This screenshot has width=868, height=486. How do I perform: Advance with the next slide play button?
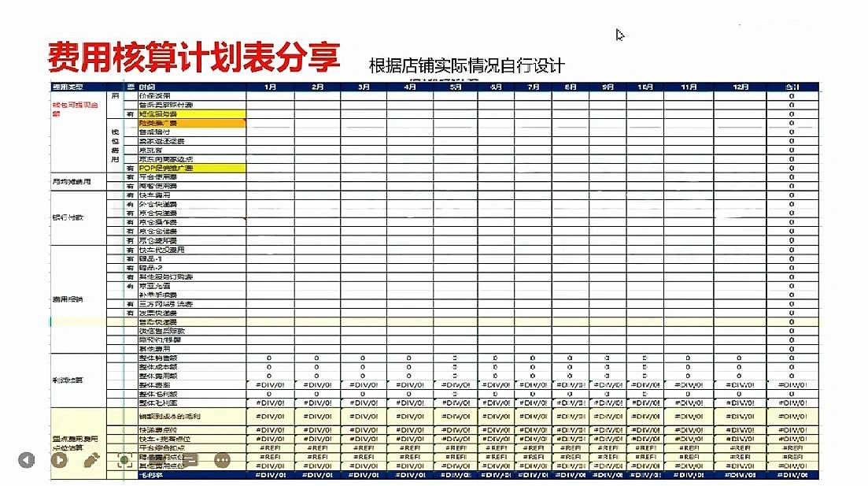59,460
